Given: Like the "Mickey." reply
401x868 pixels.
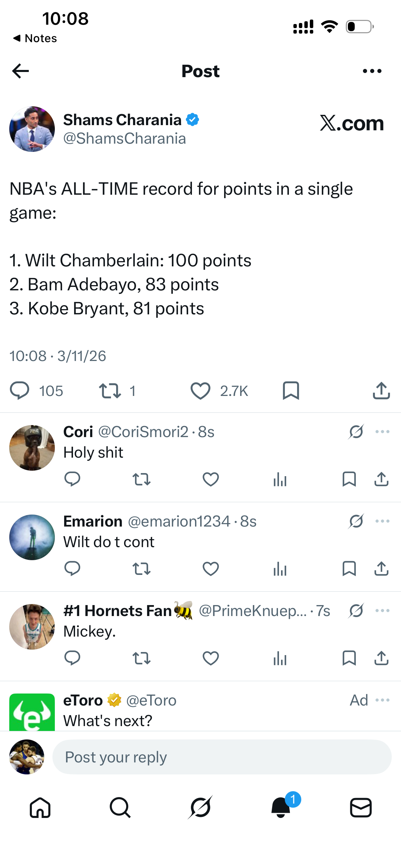Looking at the screenshot, I should 211,658.
